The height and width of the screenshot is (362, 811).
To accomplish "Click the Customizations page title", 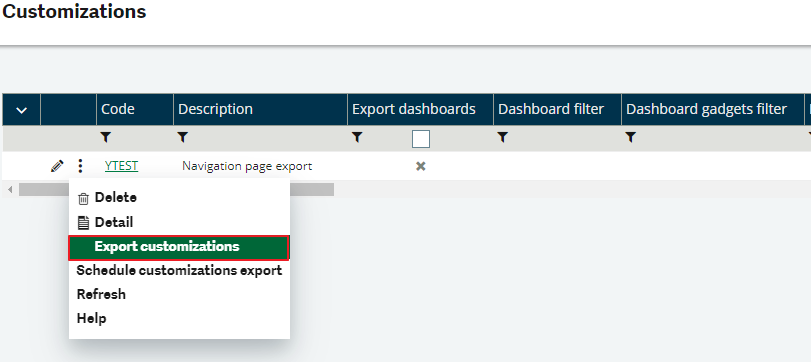I will [x=74, y=11].
